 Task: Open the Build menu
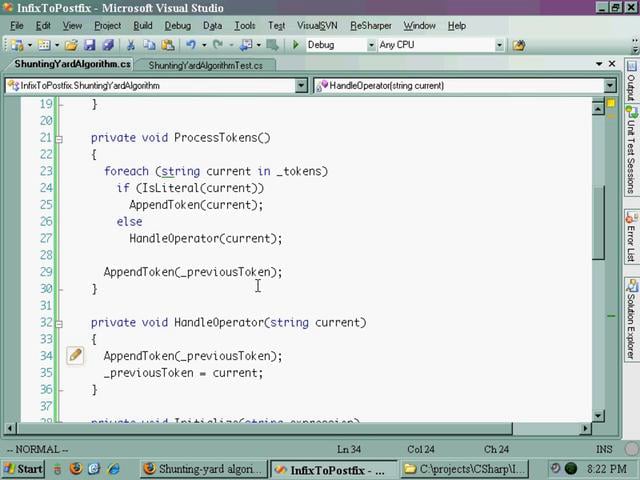pos(142,26)
